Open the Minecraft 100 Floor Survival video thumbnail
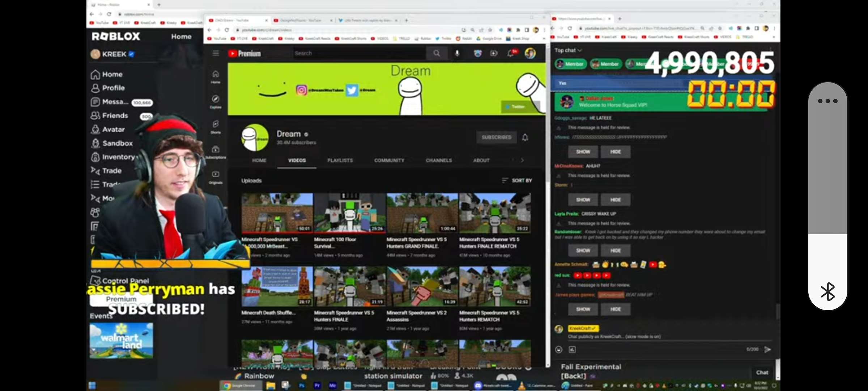This screenshot has height=391, width=868. tap(349, 213)
